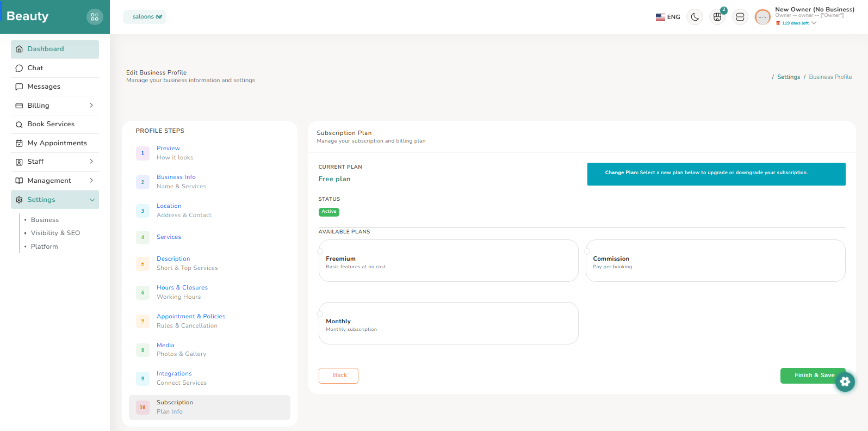Click the Back button
This screenshot has width=868, height=431.
(x=338, y=375)
